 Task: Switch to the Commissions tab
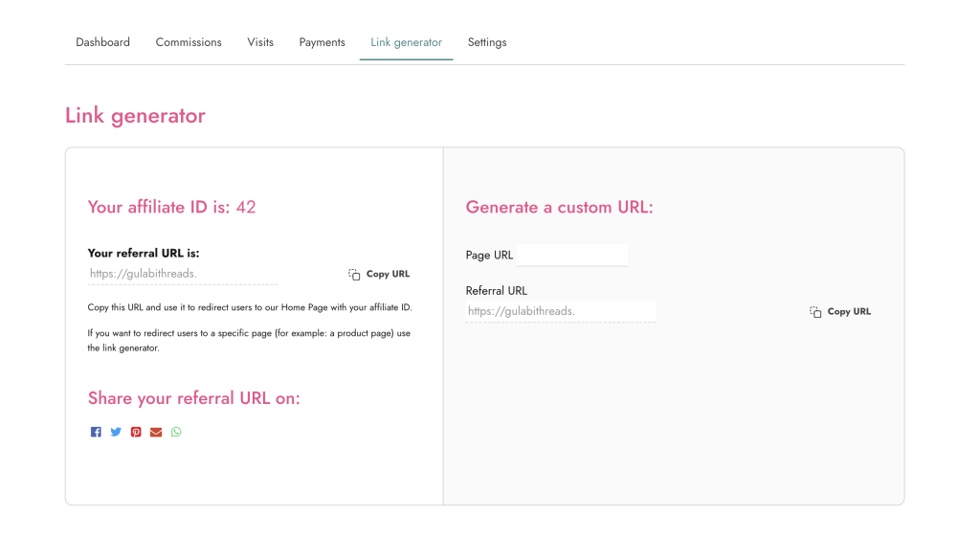tap(189, 42)
